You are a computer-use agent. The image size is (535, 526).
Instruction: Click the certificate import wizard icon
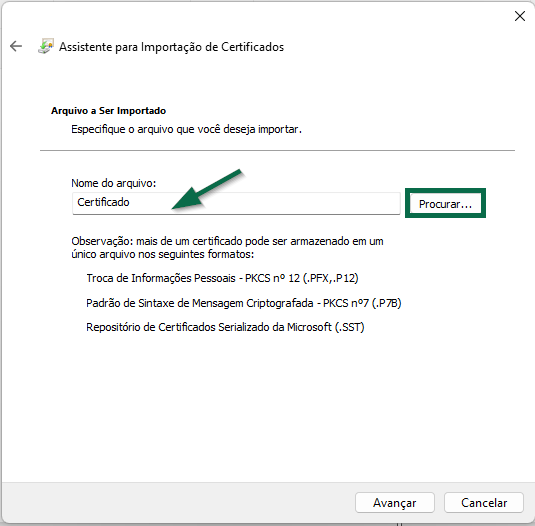pos(46,46)
